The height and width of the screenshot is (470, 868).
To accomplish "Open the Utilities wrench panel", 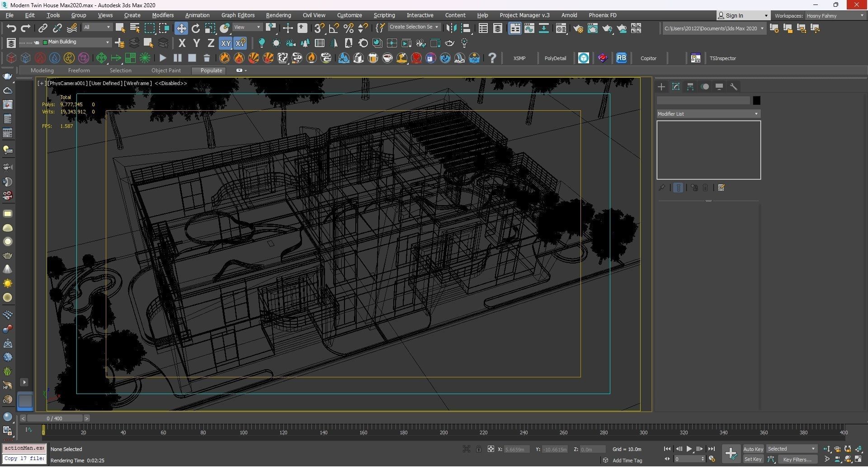I will point(734,87).
